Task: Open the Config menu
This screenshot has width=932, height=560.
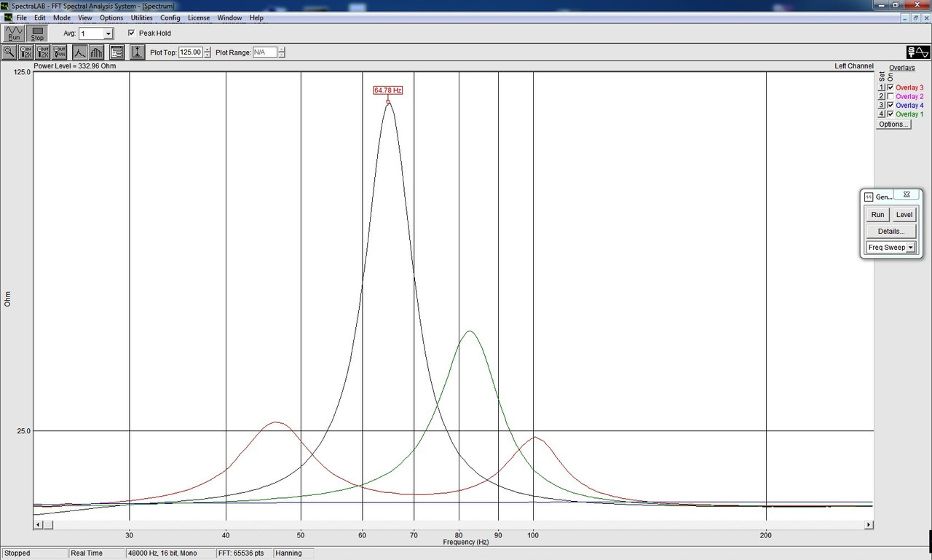Action: tap(170, 17)
